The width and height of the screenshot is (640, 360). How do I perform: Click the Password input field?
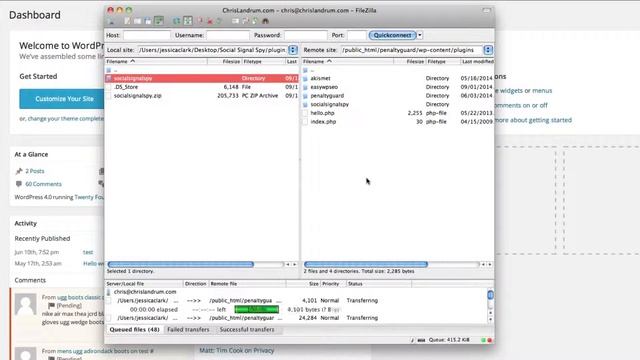(x=306, y=35)
